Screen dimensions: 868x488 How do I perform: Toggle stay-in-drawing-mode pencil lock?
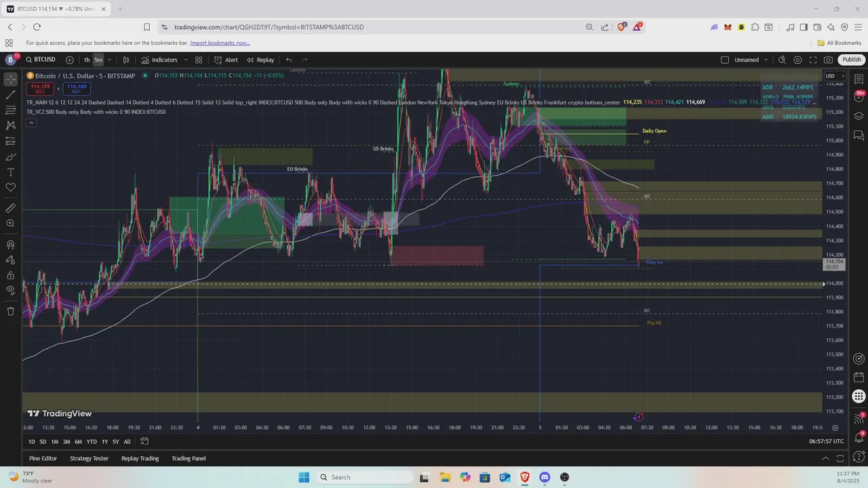[x=11, y=260]
